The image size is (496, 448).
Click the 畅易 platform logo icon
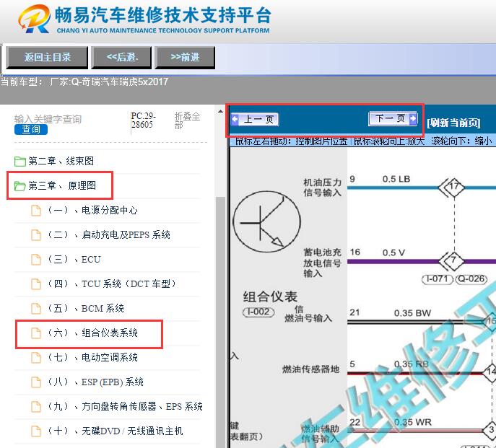[34, 19]
